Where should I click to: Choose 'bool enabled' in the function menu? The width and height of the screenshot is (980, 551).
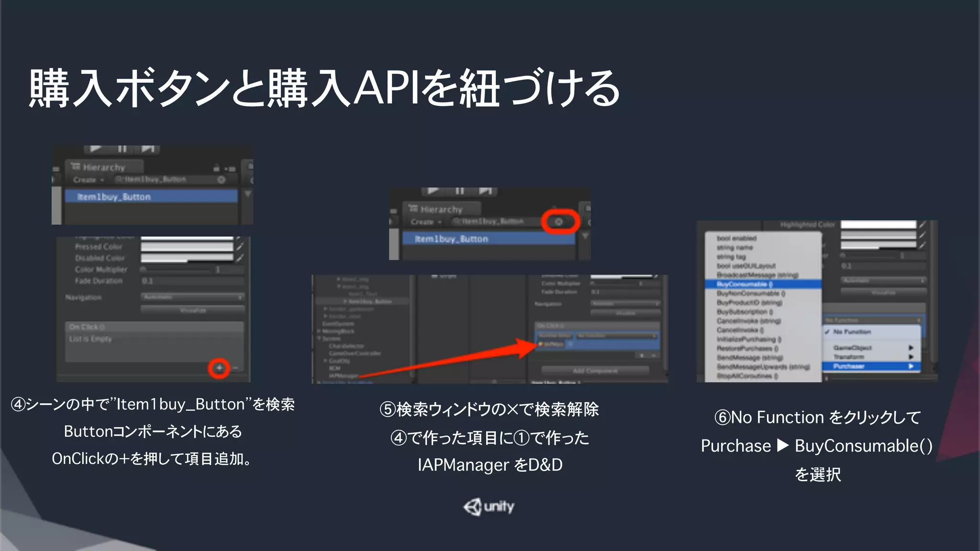[763, 238]
